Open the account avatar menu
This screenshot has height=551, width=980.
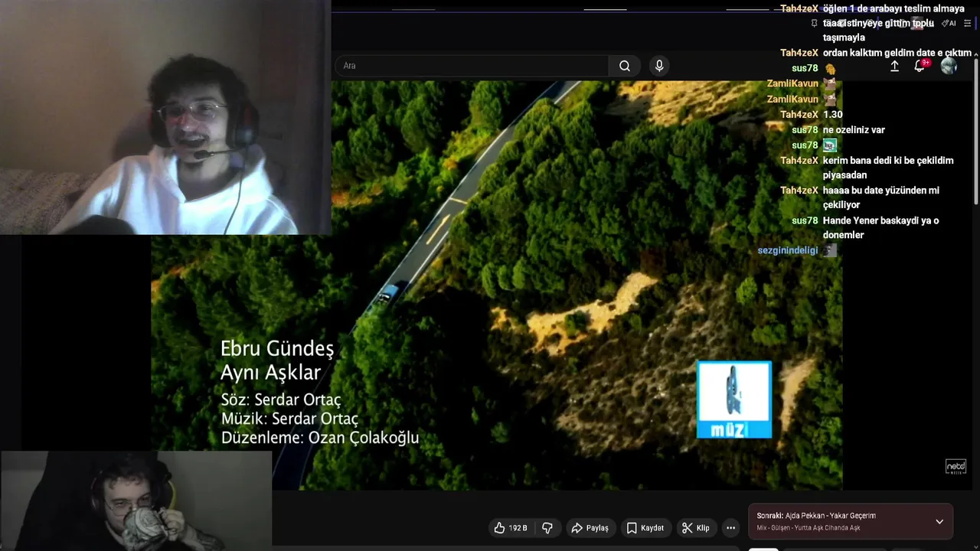click(x=949, y=67)
